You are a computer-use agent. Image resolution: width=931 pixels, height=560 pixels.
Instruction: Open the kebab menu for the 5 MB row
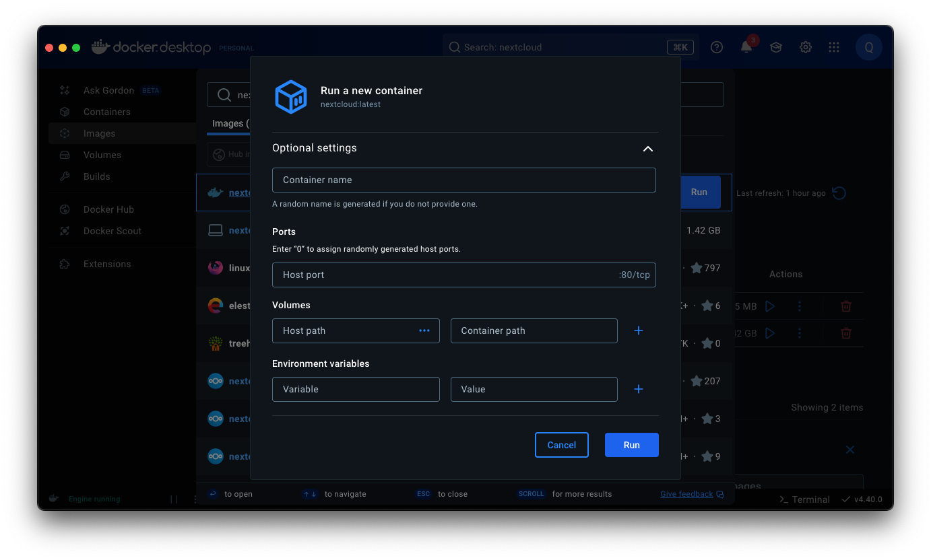(800, 306)
